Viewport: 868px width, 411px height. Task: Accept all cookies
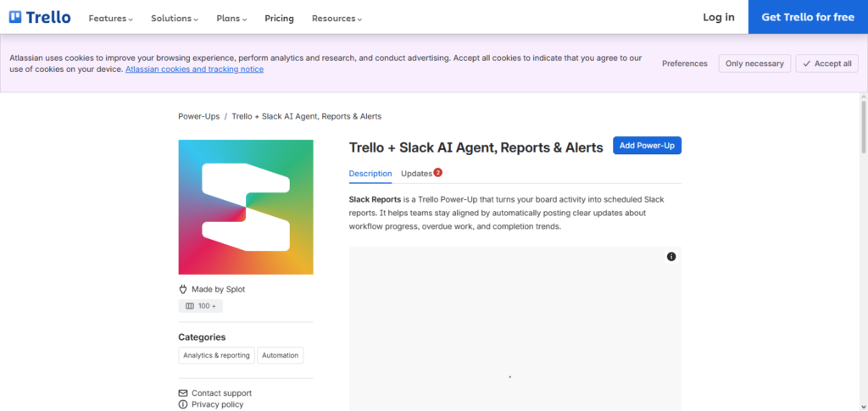click(x=827, y=64)
